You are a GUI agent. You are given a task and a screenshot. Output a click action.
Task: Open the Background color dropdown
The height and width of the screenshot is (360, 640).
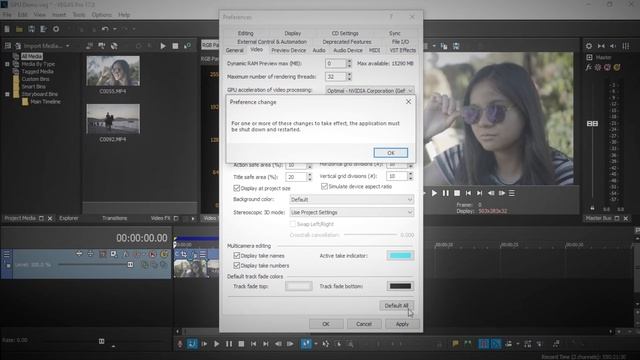[351, 199]
